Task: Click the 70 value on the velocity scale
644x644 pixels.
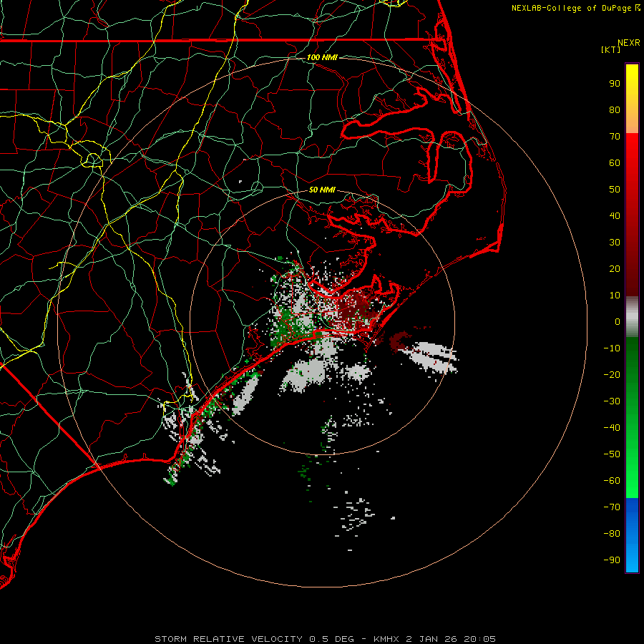Action: tap(615, 137)
